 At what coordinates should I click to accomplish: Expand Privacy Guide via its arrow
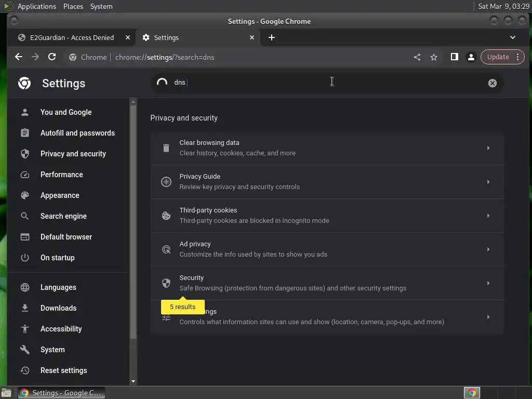(488, 182)
